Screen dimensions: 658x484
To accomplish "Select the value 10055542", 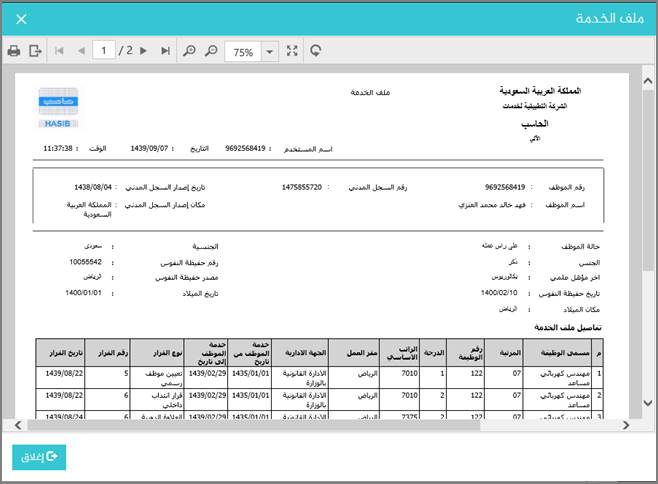I will coord(86,262).
